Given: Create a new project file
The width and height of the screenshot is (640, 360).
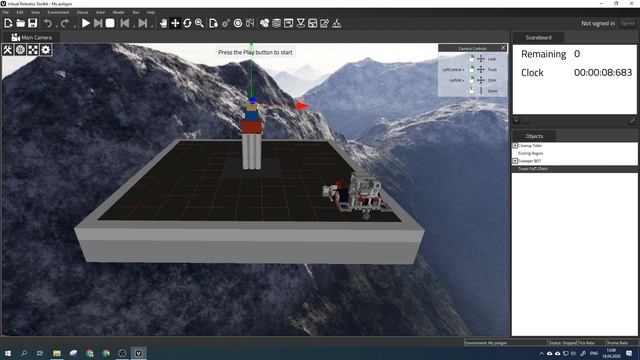Looking at the screenshot, I should pyautogui.click(x=8, y=23).
